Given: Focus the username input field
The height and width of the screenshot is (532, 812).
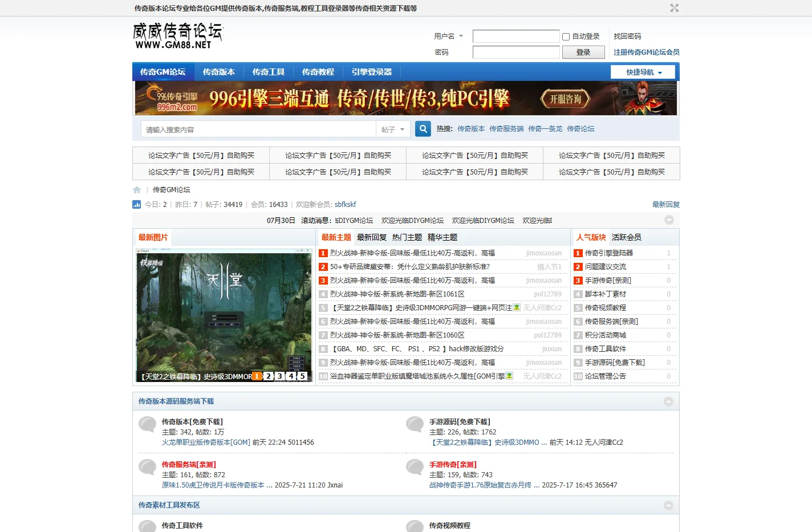Looking at the screenshot, I should pos(516,36).
